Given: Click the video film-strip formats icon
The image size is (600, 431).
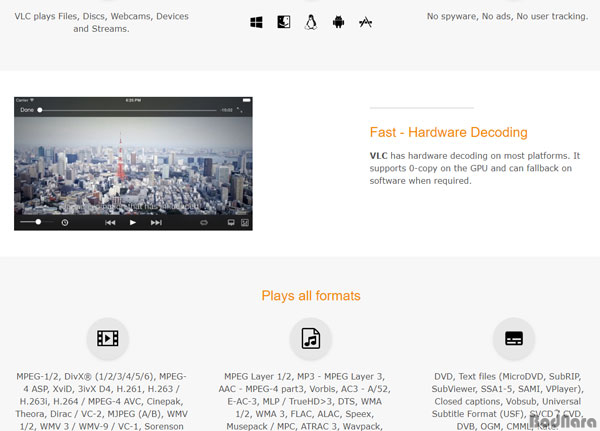Looking at the screenshot, I should pos(108,338).
